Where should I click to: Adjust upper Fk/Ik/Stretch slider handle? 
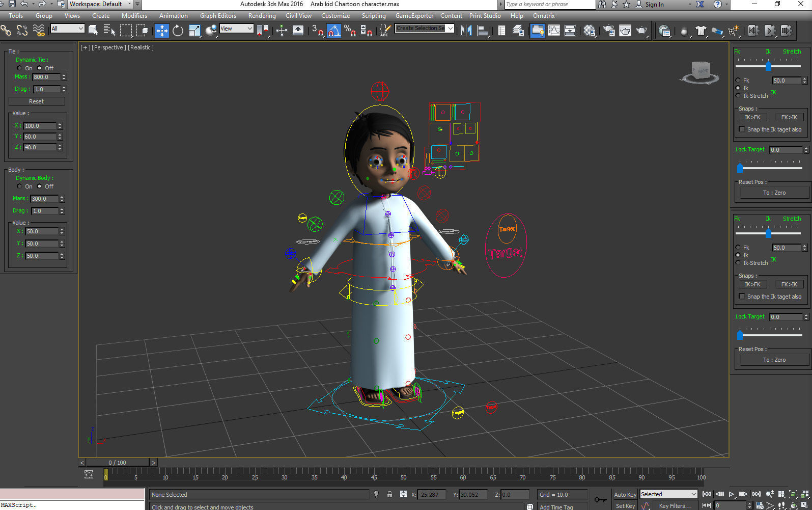768,66
